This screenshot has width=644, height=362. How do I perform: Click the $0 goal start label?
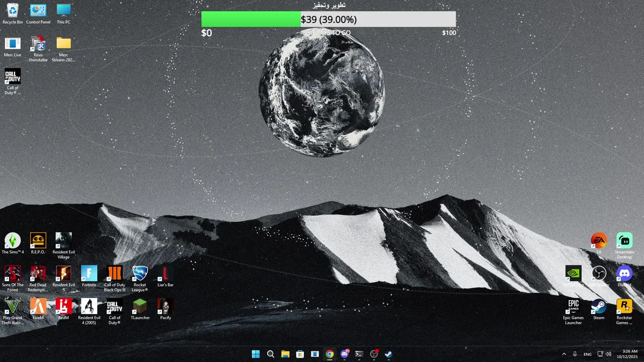click(206, 33)
